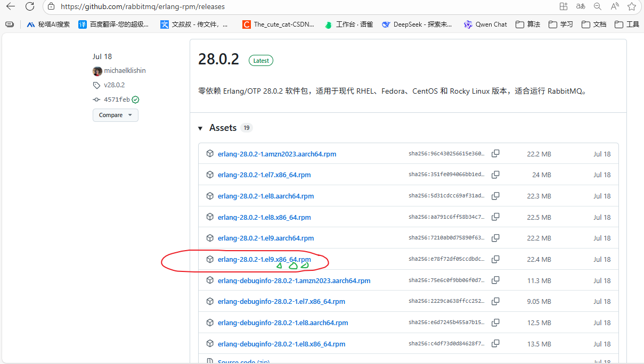Image resolution: width=644 pixels, height=364 pixels.
Task: Click michaelklishin avatar image
Action: (x=97, y=71)
